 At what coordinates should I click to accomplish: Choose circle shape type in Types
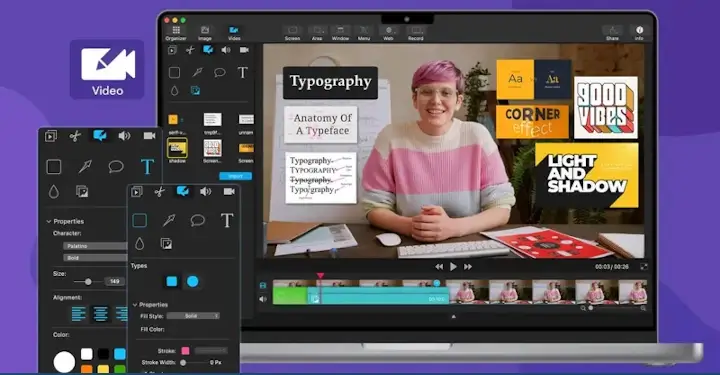click(193, 281)
